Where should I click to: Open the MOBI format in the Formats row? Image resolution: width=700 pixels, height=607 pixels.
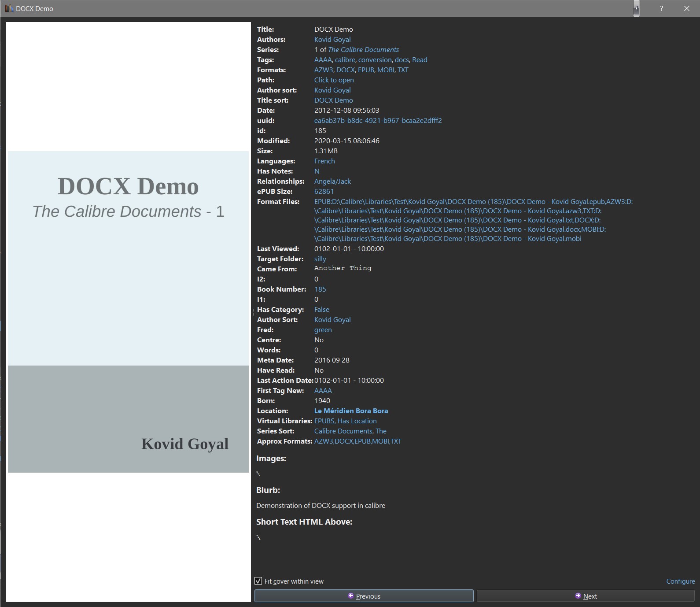[x=386, y=70]
